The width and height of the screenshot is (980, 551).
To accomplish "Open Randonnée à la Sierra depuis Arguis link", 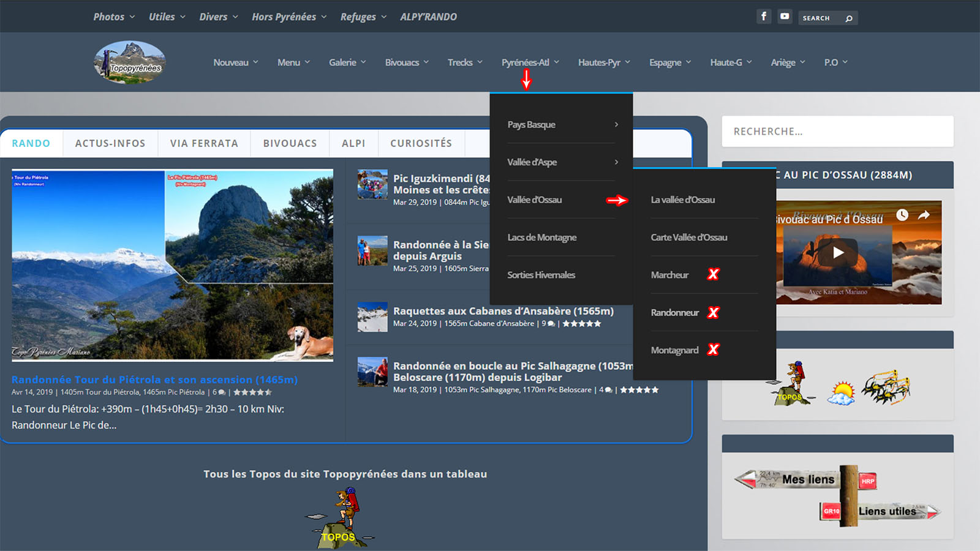I will [x=441, y=250].
